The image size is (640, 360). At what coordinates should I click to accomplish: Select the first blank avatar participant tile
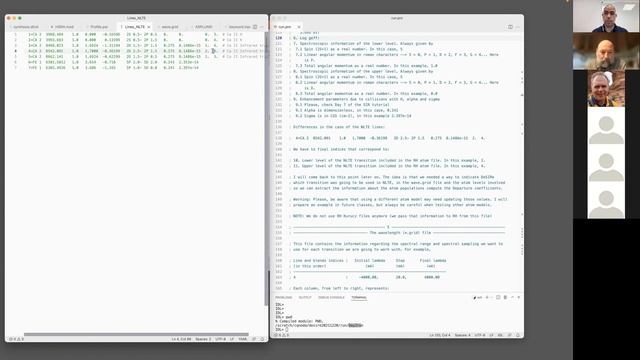point(606,126)
